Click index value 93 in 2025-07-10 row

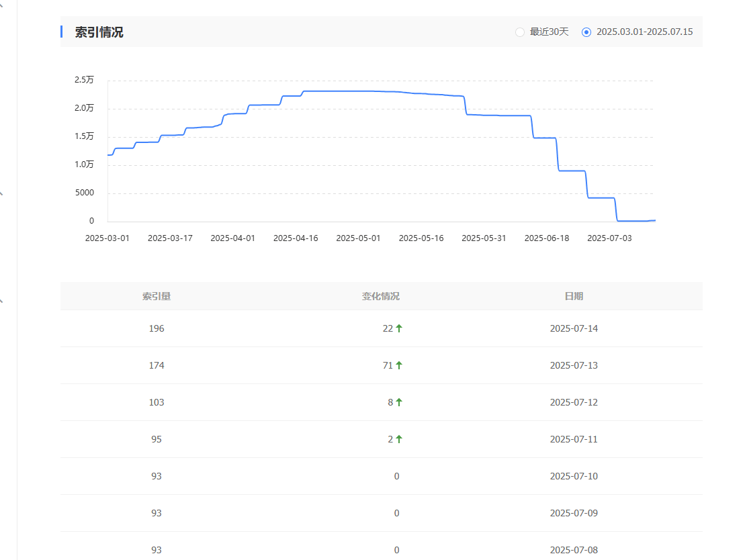157,476
